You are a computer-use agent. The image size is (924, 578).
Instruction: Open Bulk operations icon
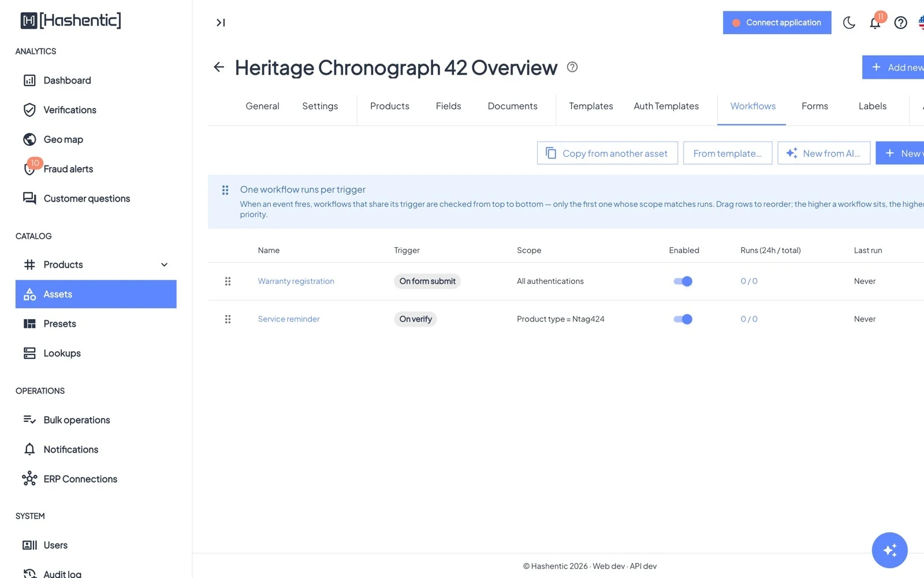(x=29, y=420)
